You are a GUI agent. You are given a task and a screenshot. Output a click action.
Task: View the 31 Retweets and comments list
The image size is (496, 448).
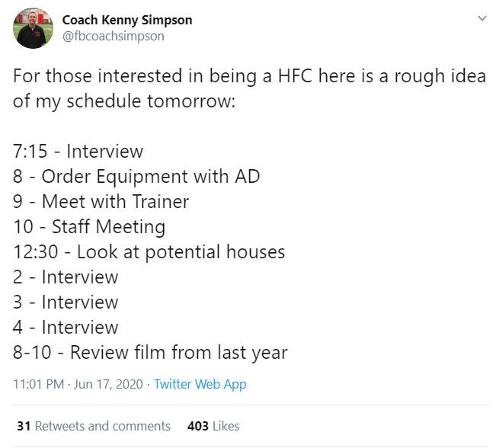click(94, 426)
